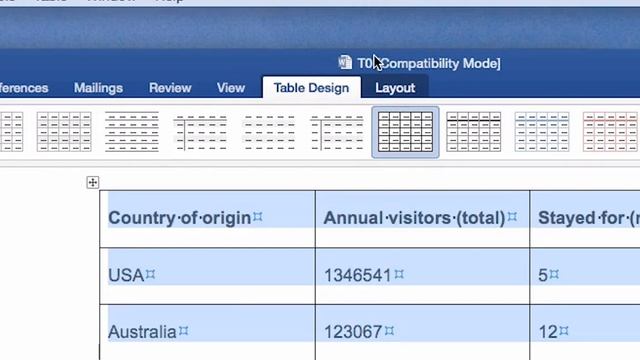The height and width of the screenshot is (360, 640).
Task: Open the partially visible References tab
Action: click(24, 88)
